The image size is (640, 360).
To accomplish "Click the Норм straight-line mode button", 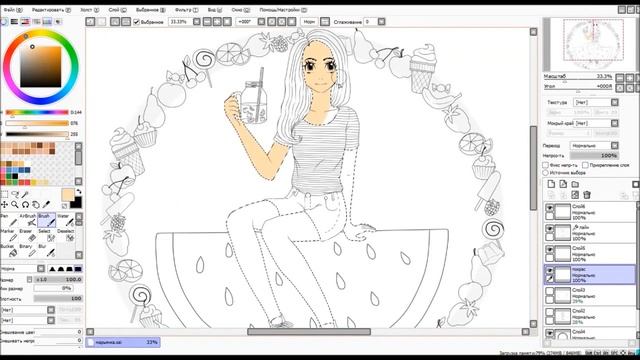I will 309,22.
